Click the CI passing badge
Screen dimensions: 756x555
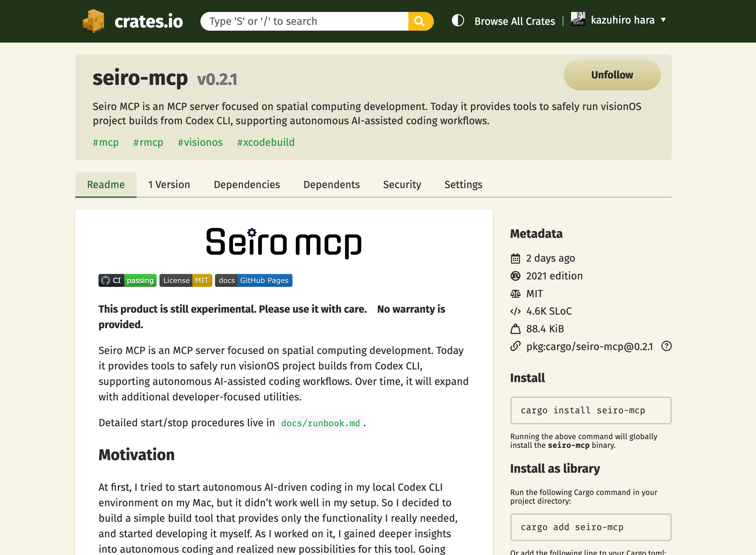(x=127, y=280)
